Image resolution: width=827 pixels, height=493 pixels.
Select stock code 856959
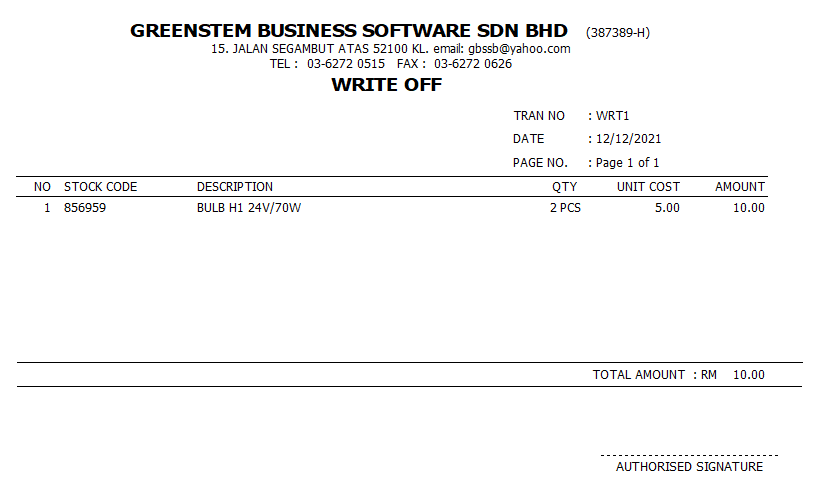(85, 208)
